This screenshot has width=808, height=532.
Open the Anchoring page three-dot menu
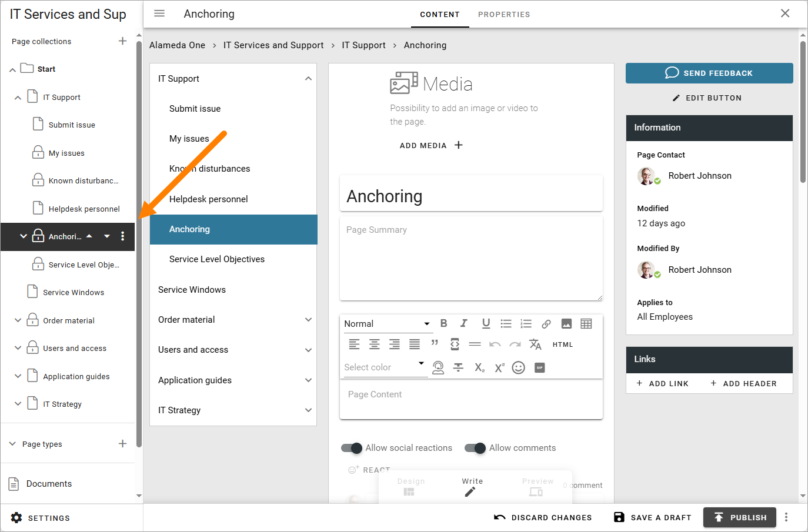(122, 236)
